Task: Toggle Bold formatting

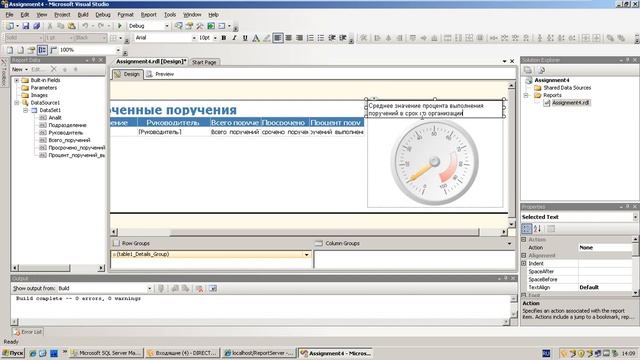Action: (x=223, y=38)
